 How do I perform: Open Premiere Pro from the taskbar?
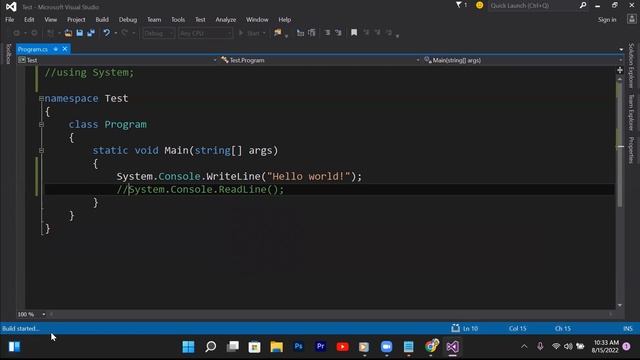pos(320,347)
